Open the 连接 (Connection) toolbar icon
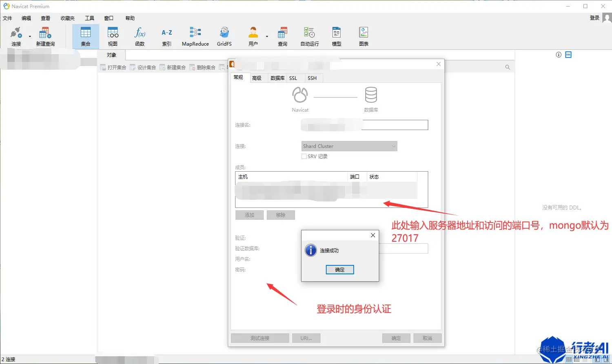The width and height of the screenshot is (612, 364). pos(16,36)
